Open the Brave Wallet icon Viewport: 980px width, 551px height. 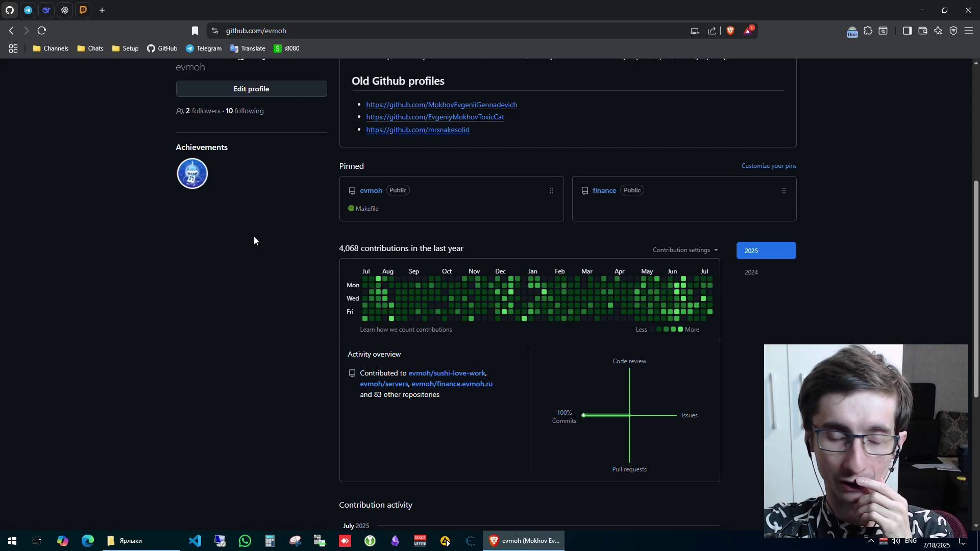click(922, 31)
